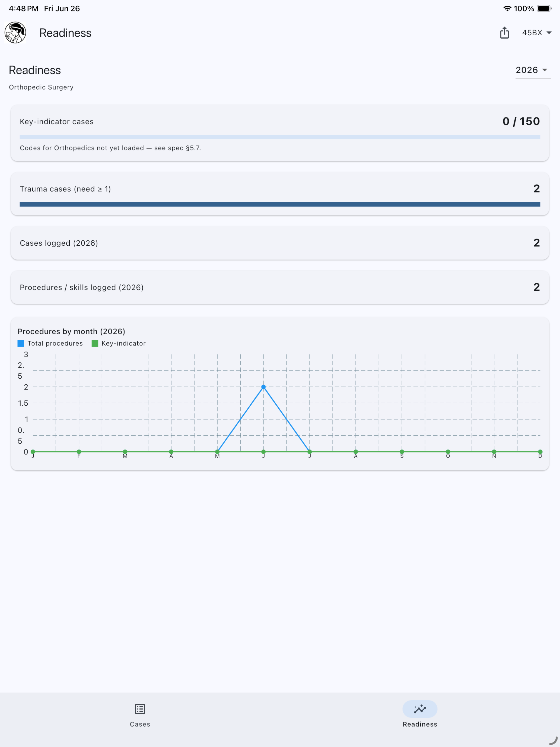560x747 pixels.
Task: Click the Wi-Fi status icon
Action: [x=507, y=8]
